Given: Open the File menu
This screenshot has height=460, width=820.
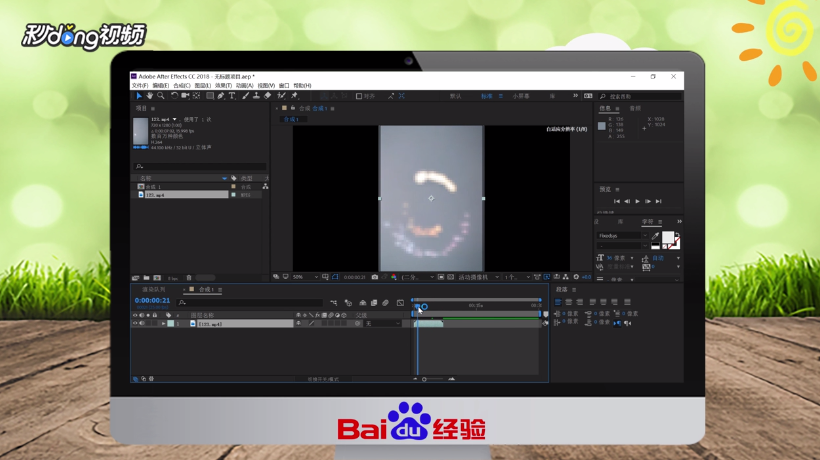Looking at the screenshot, I should pyautogui.click(x=140, y=85).
